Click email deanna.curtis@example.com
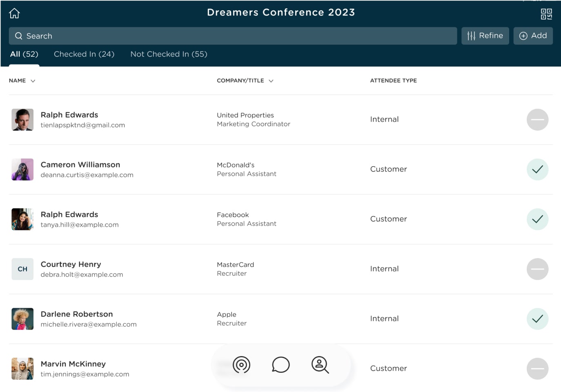The width and height of the screenshot is (561, 392). [87, 175]
